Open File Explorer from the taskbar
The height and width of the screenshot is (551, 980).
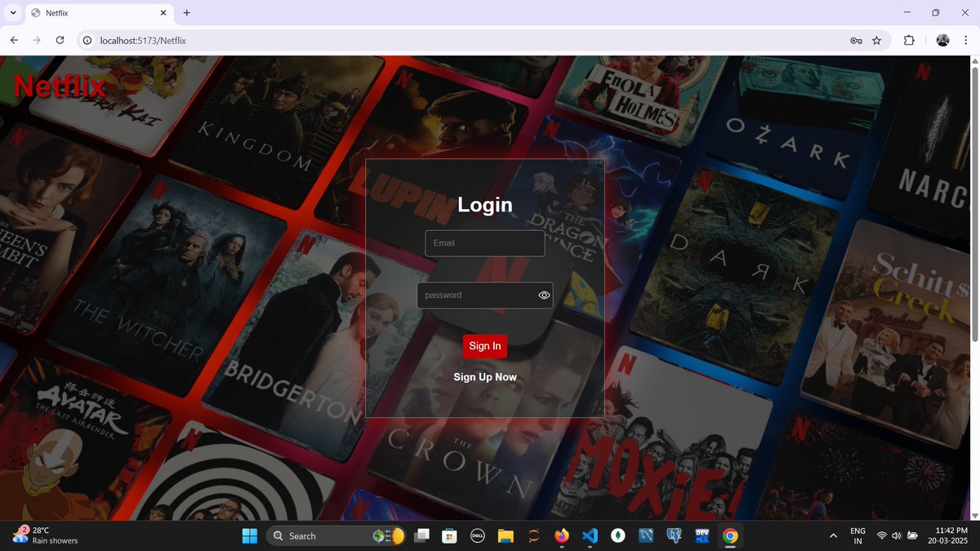pyautogui.click(x=506, y=535)
